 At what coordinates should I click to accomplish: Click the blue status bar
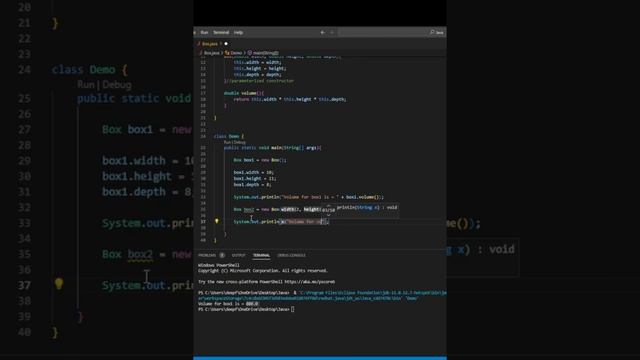point(320,358)
